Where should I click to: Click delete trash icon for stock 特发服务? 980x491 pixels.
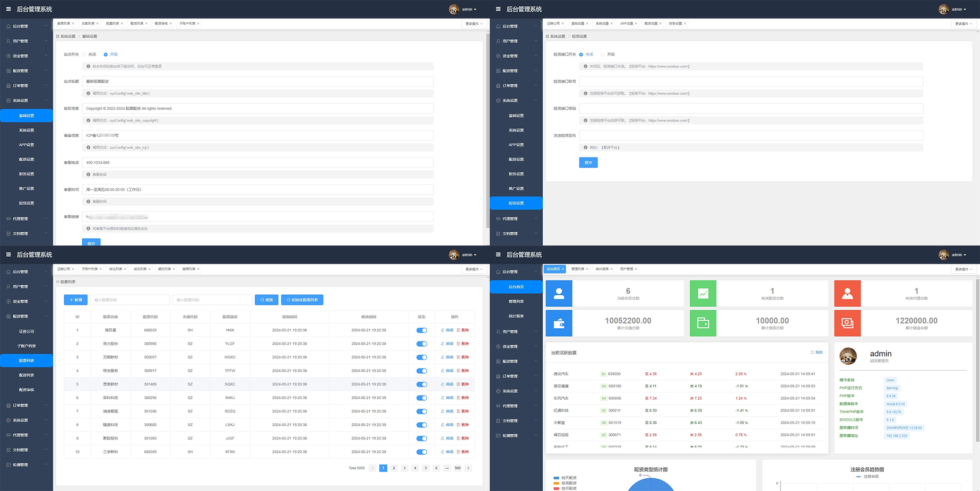pos(458,371)
